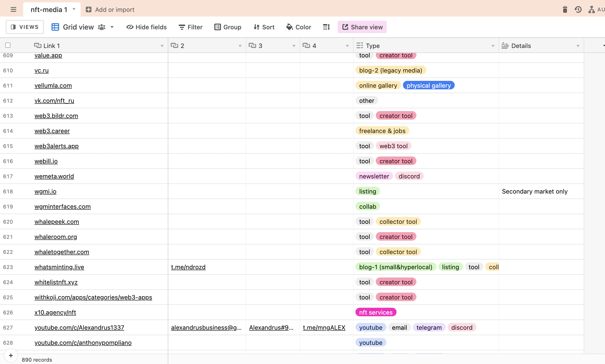
Task: Open column 3 header dropdown arrow
Action: [x=294, y=46]
